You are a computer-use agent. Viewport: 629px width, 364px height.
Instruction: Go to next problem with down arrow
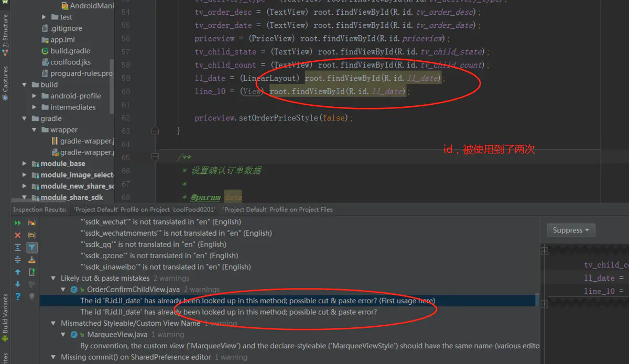18,284
